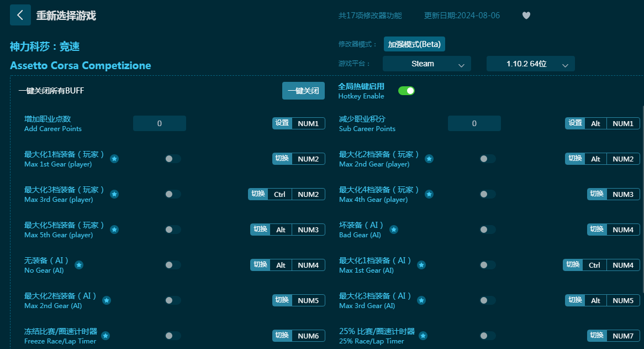Viewport: 644px width, 349px height.
Task: Open the Steam platform dropdown
Action: [x=427, y=64]
